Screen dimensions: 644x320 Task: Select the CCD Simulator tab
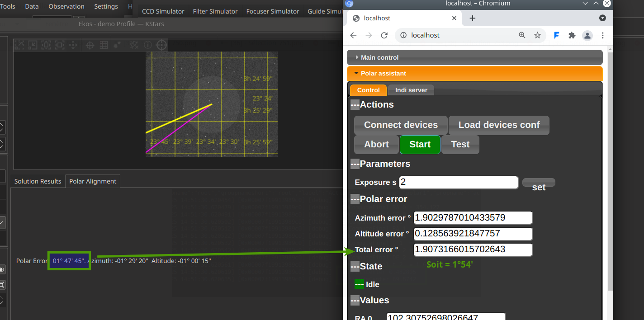(163, 11)
